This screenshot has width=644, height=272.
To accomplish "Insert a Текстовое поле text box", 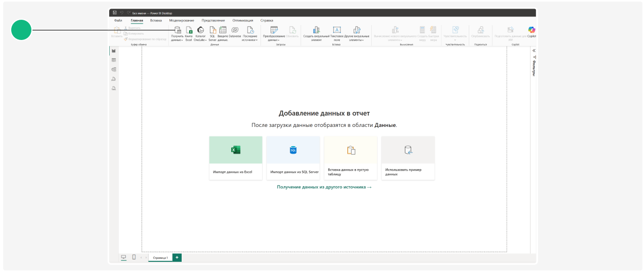I will (x=337, y=34).
